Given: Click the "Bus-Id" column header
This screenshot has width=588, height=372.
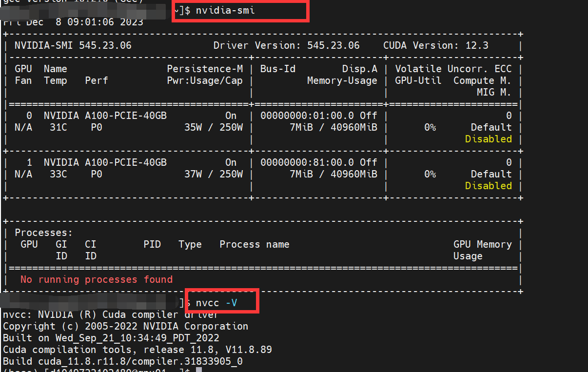Looking at the screenshot, I should pyautogui.click(x=278, y=69).
